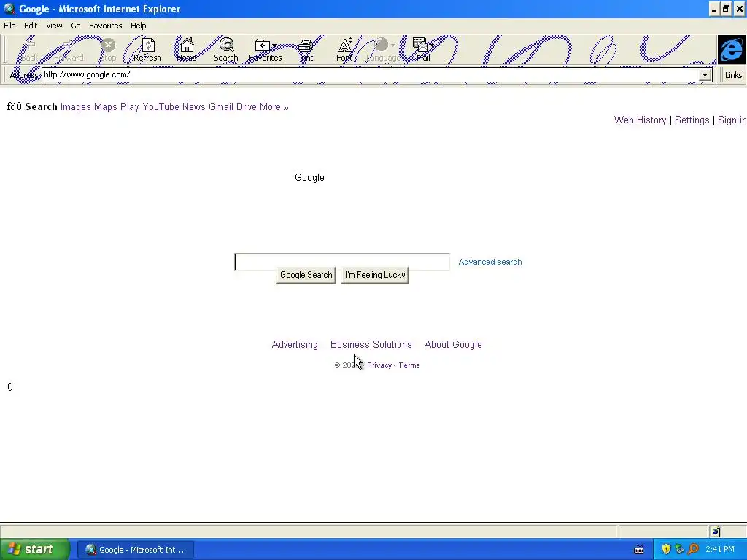Print the page via Print icon
Image resolution: width=747 pixels, height=560 pixels.
click(305, 50)
